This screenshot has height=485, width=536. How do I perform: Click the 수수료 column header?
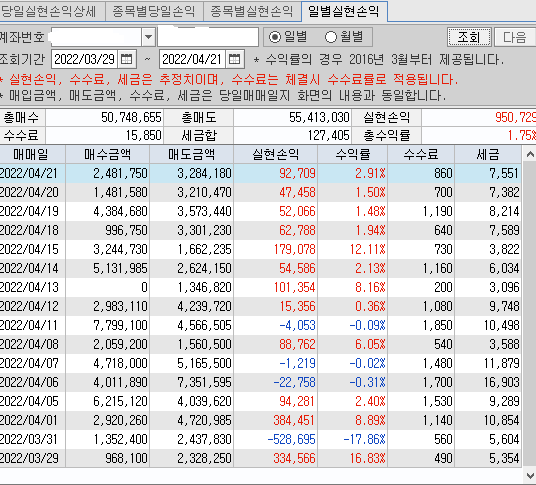pos(421,154)
